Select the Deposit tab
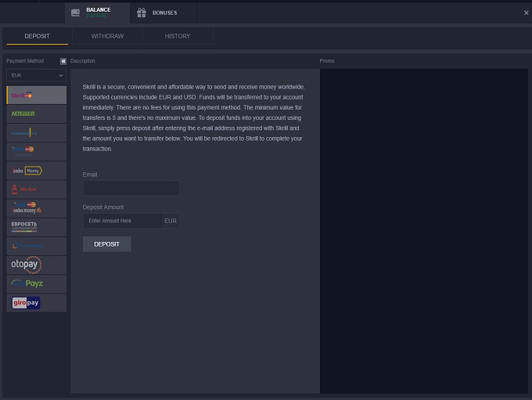Viewport: 532px width, 400px height. coord(37,36)
